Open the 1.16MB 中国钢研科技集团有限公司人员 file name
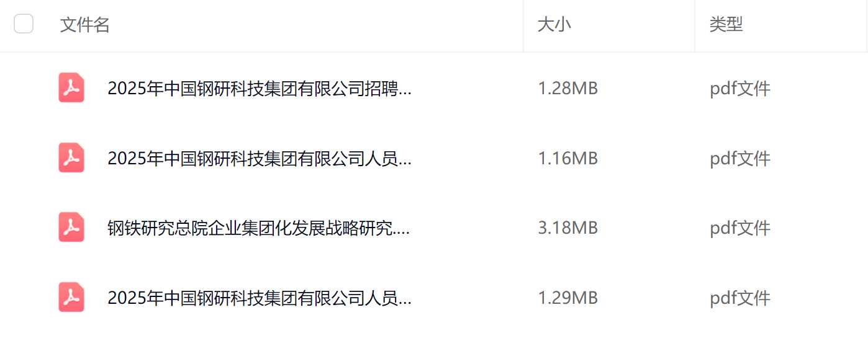 point(260,159)
